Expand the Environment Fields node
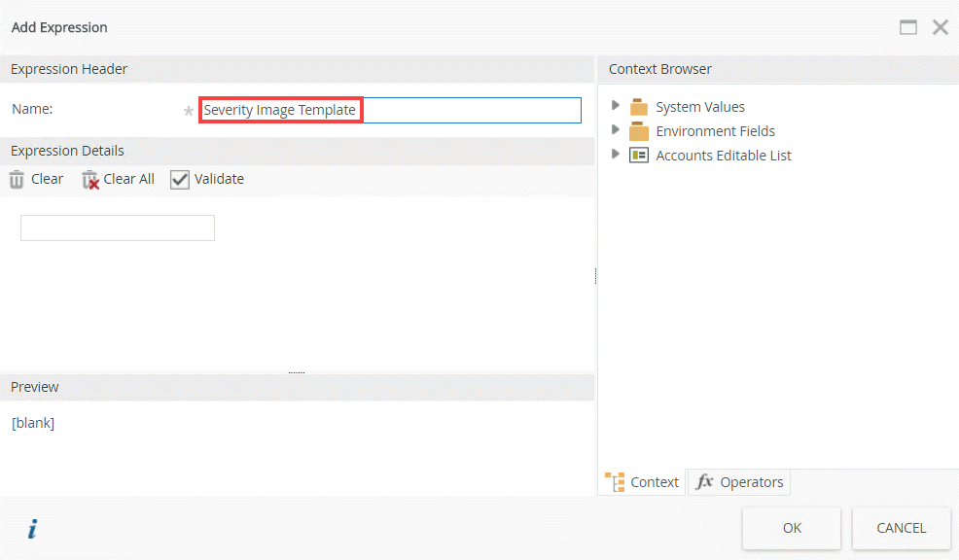The image size is (959, 560). (615, 129)
